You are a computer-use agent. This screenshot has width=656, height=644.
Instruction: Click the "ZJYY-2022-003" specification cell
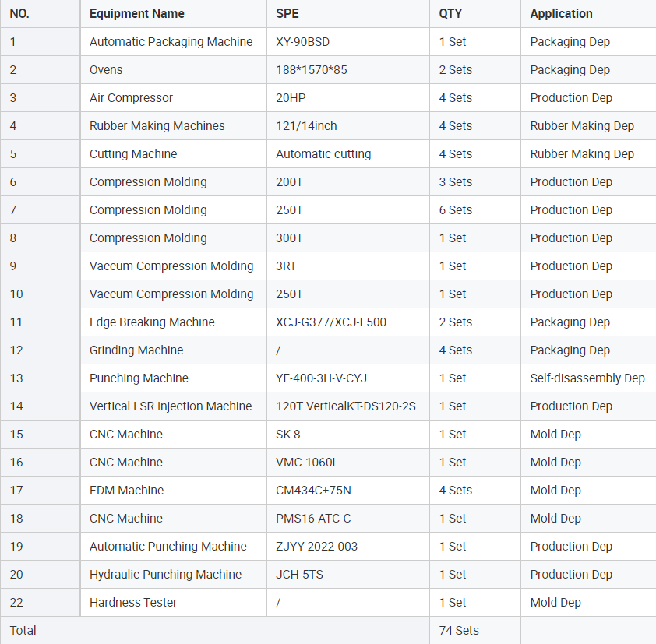(x=316, y=547)
